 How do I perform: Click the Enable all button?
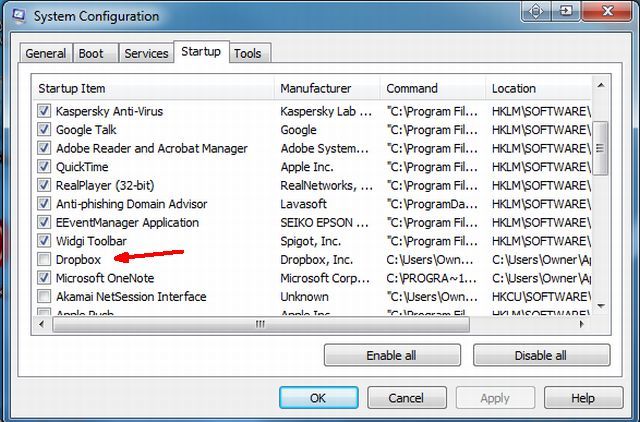[392, 355]
